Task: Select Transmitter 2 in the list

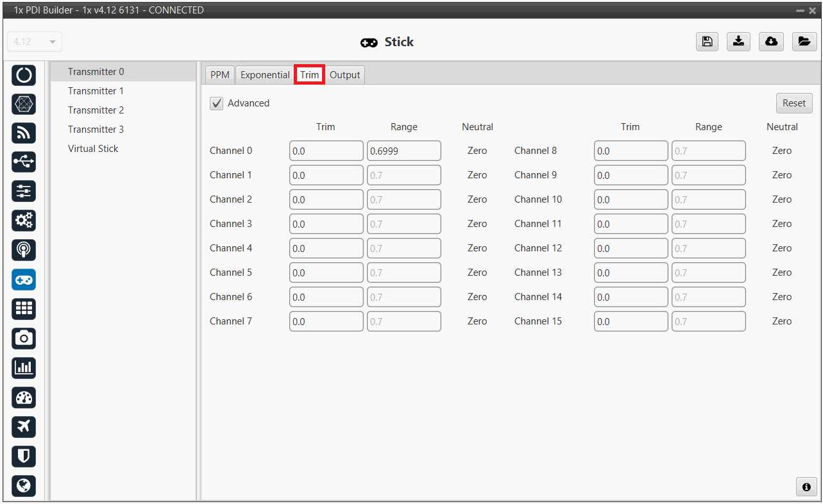Action: coord(96,110)
